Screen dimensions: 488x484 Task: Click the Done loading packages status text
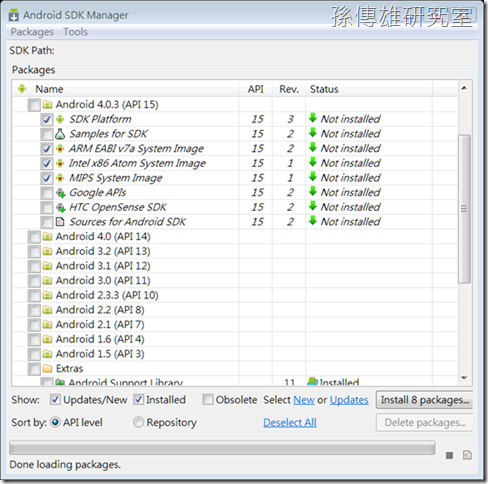pos(65,465)
